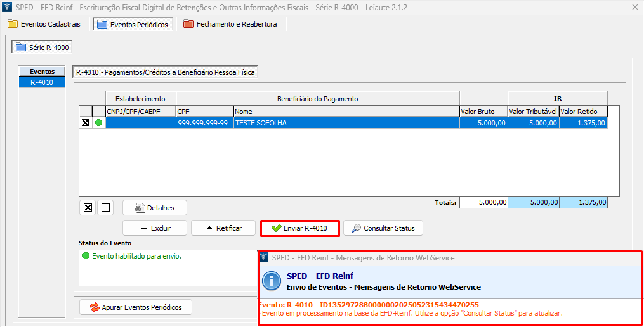Click the Excluir button
The width and height of the screenshot is (644, 327).
click(155, 228)
